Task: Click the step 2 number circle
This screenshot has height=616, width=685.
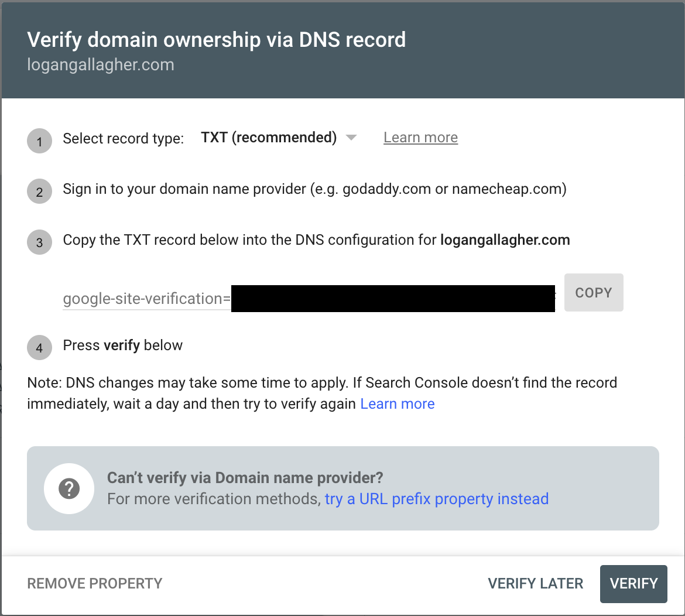Action: pos(39,191)
